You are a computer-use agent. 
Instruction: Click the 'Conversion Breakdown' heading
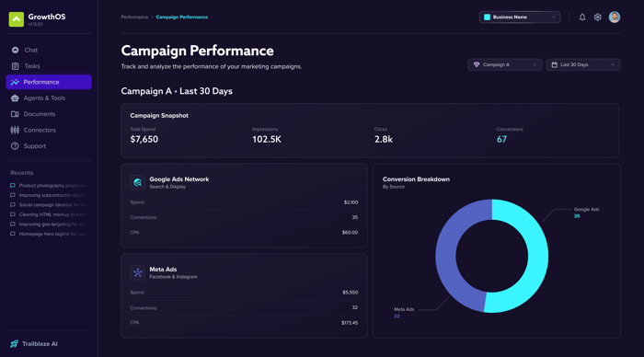pos(416,179)
